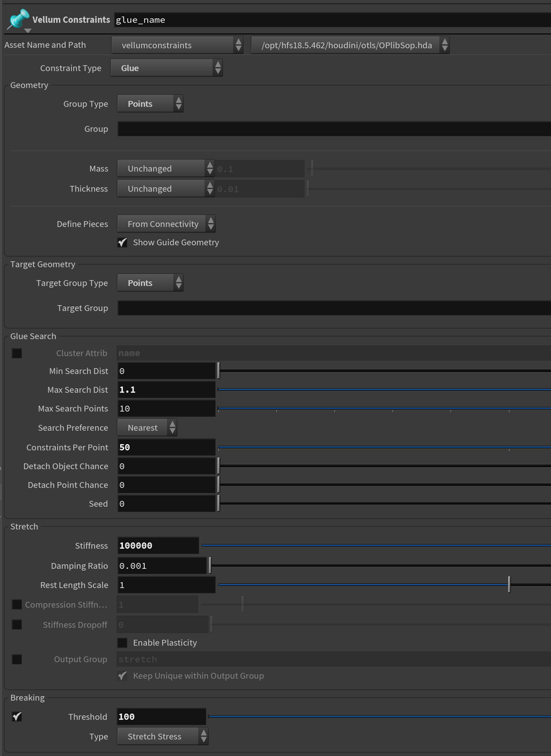Open the Search Preference Nearest dropdown
Screen dimensions: 551x756
tap(147, 428)
